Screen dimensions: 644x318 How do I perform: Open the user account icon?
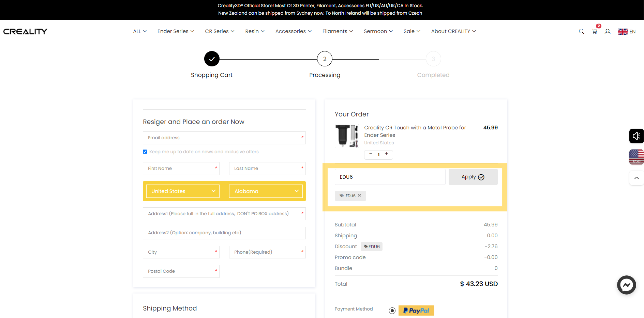pyautogui.click(x=608, y=31)
